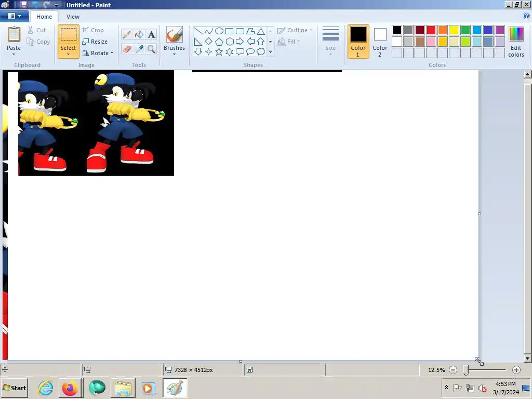The height and width of the screenshot is (399, 532).
Task: Open the Paste dropdown arrow
Action: [14, 54]
